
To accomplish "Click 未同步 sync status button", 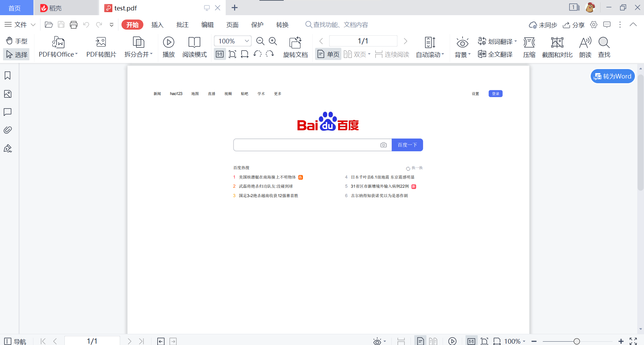I will pyautogui.click(x=543, y=25).
